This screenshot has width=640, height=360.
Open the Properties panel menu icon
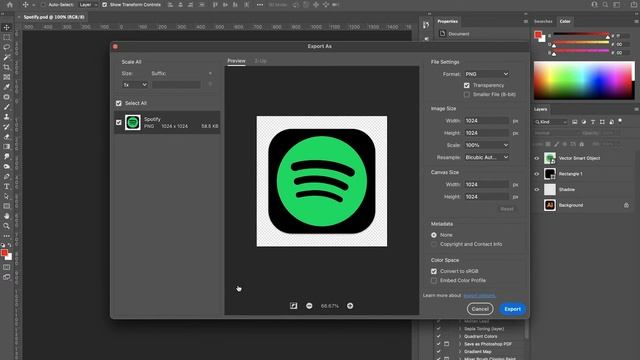526,21
